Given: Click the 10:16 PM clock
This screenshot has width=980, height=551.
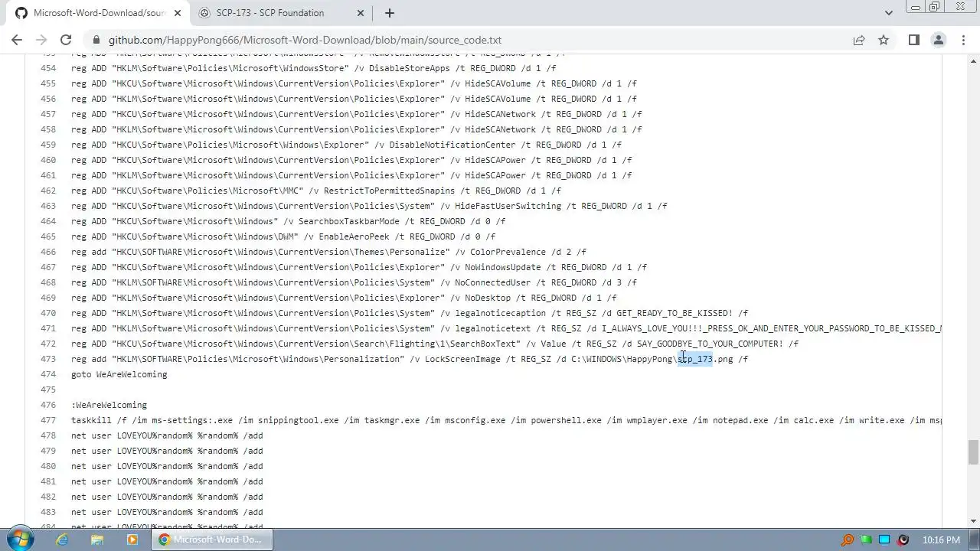Looking at the screenshot, I should 941,540.
